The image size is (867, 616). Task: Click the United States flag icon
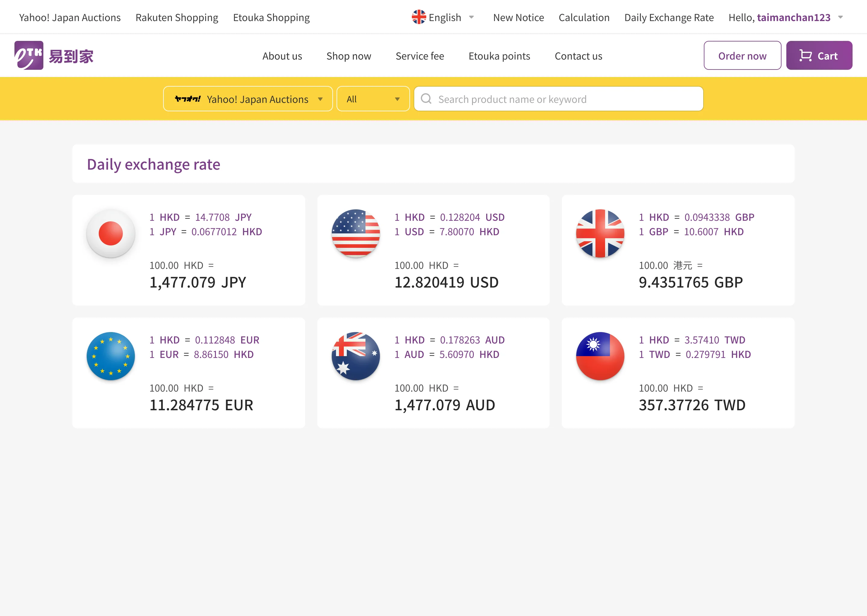355,233
